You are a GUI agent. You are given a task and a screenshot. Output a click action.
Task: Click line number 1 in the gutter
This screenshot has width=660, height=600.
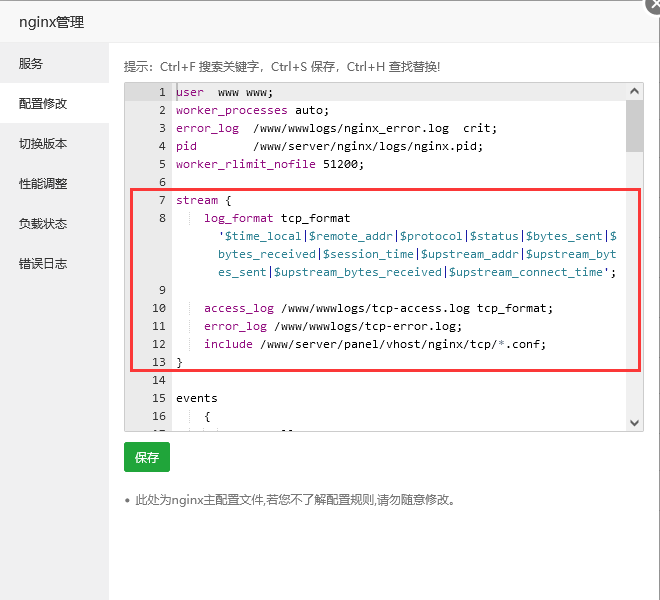[162, 92]
